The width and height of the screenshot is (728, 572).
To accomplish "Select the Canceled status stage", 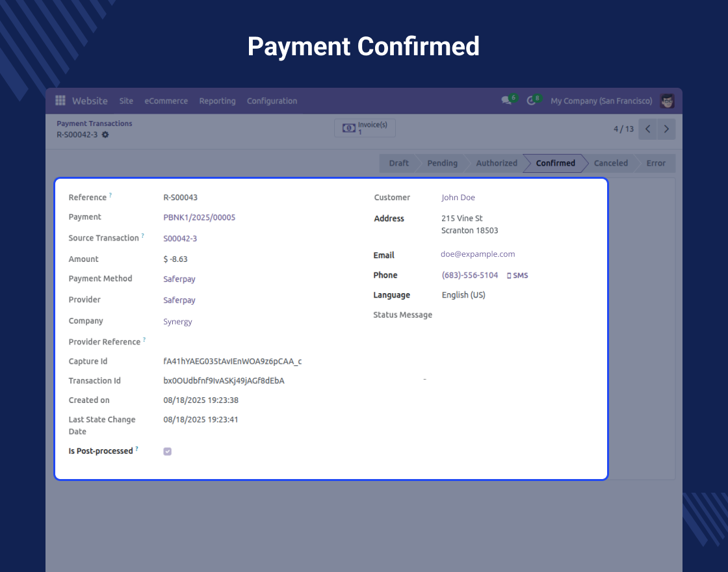I will (610, 163).
